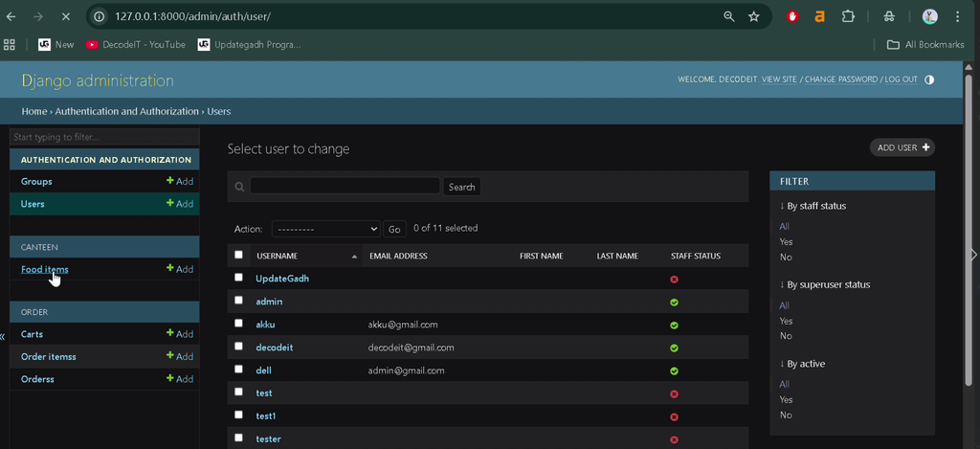Click the Go action button
Screen dimensions: 980x449
[394, 229]
